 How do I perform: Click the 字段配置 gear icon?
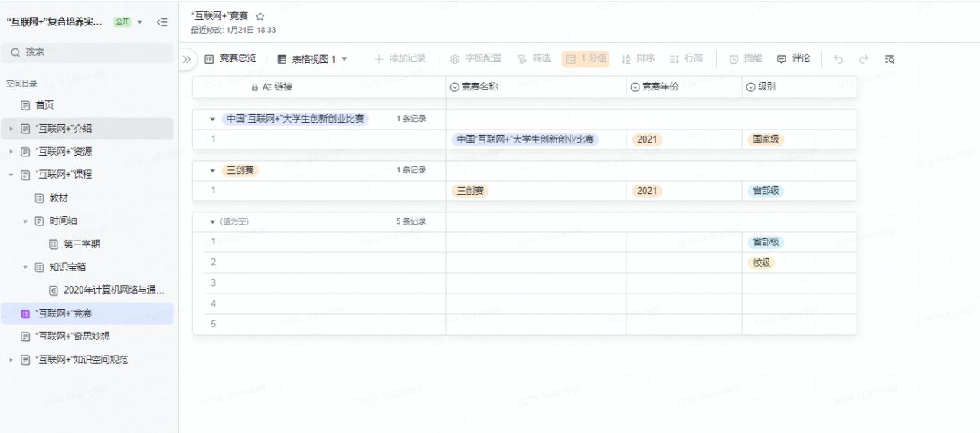455,59
